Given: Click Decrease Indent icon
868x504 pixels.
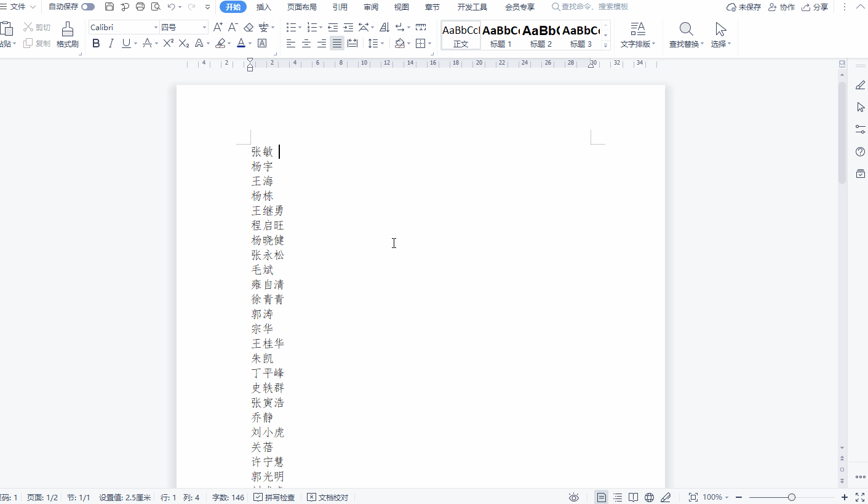Looking at the screenshot, I should 333,27.
